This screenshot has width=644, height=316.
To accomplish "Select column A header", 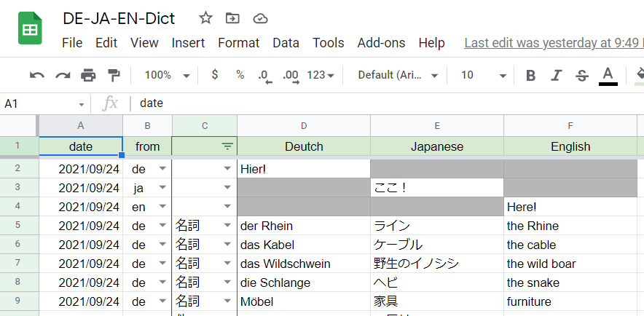I will coord(81,125).
